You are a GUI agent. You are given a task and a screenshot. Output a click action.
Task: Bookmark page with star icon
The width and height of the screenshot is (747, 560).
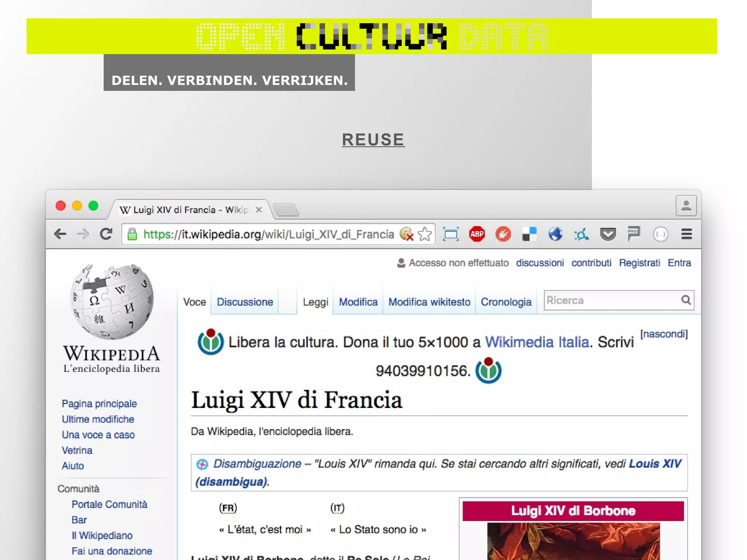point(425,234)
